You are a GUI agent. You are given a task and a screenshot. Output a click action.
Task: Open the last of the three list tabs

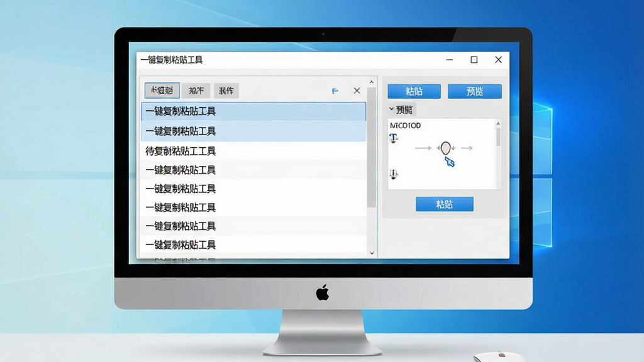226,90
